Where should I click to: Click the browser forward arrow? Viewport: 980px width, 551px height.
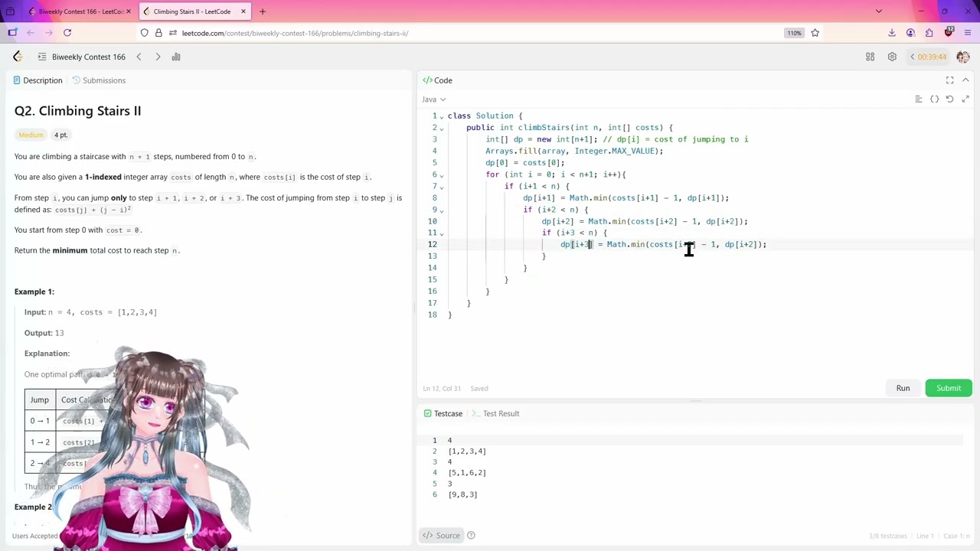click(x=49, y=33)
